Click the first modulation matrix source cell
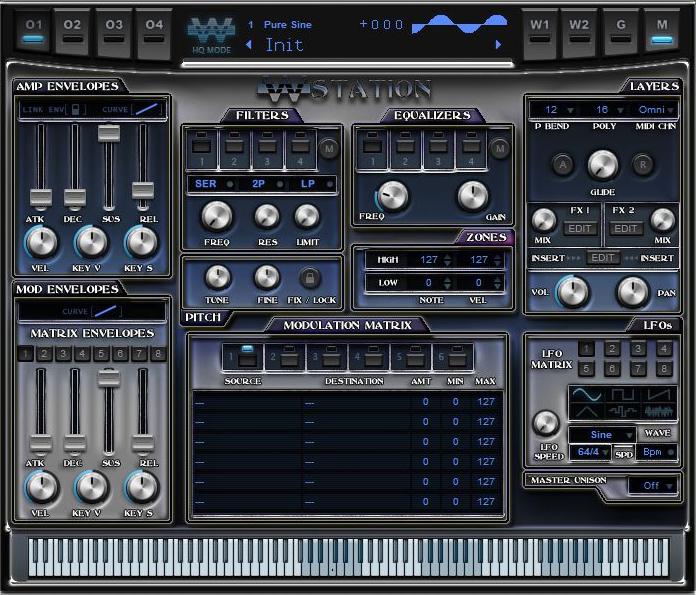This screenshot has width=696, height=595. 248,402
